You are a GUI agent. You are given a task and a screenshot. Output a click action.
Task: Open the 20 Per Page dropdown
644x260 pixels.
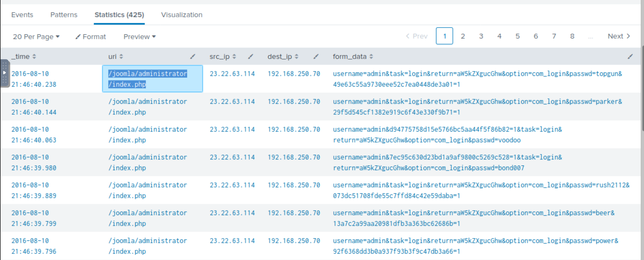coord(36,37)
